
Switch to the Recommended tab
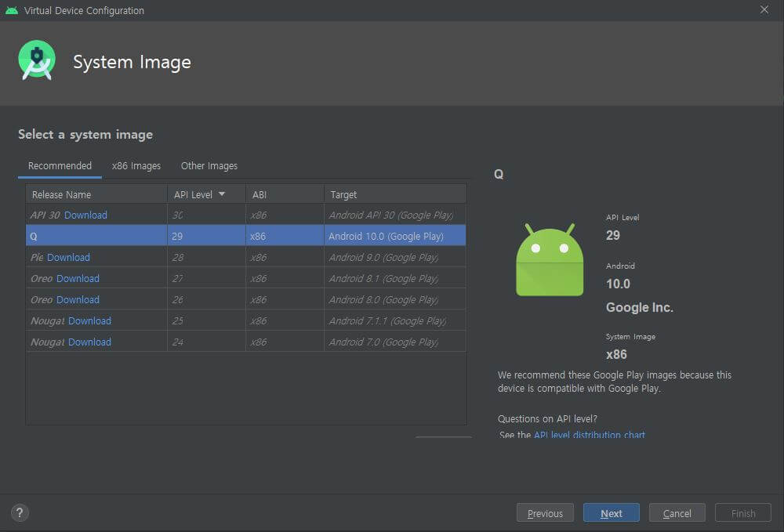(x=60, y=166)
